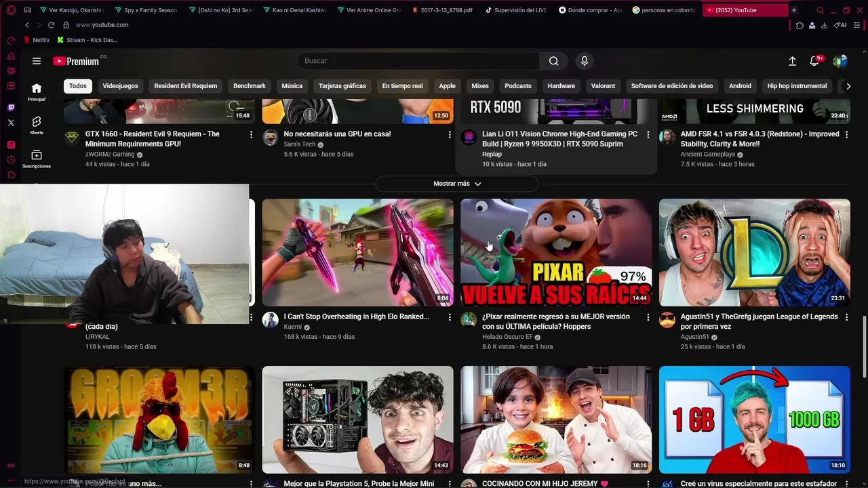Click the page vertical scrollbar
The height and width of the screenshot is (488, 868).
click(x=864, y=347)
